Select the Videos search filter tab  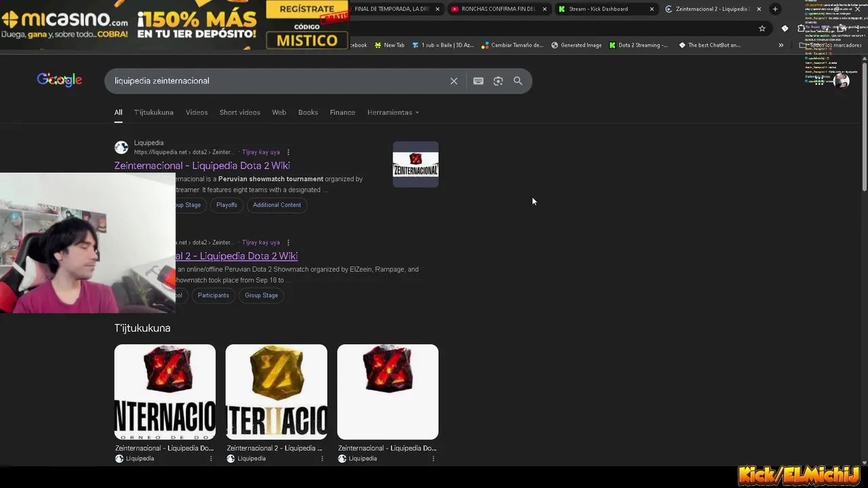click(x=197, y=113)
